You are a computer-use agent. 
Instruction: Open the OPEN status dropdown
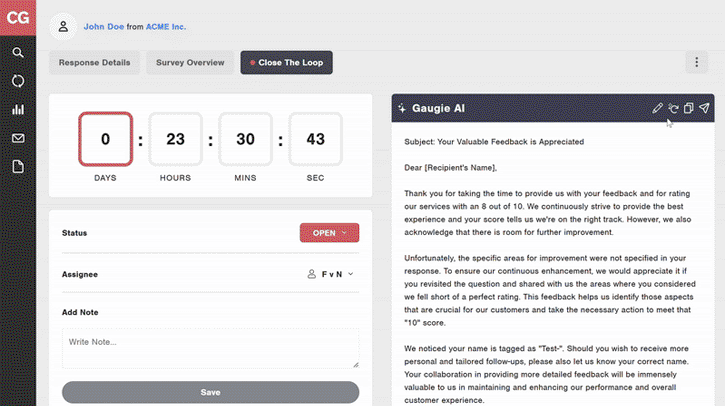click(329, 233)
